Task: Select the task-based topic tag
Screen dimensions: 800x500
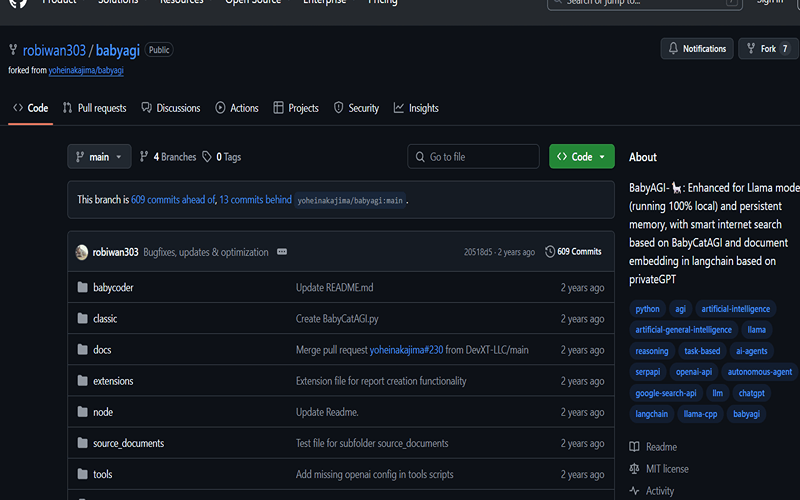Action: pos(703,351)
